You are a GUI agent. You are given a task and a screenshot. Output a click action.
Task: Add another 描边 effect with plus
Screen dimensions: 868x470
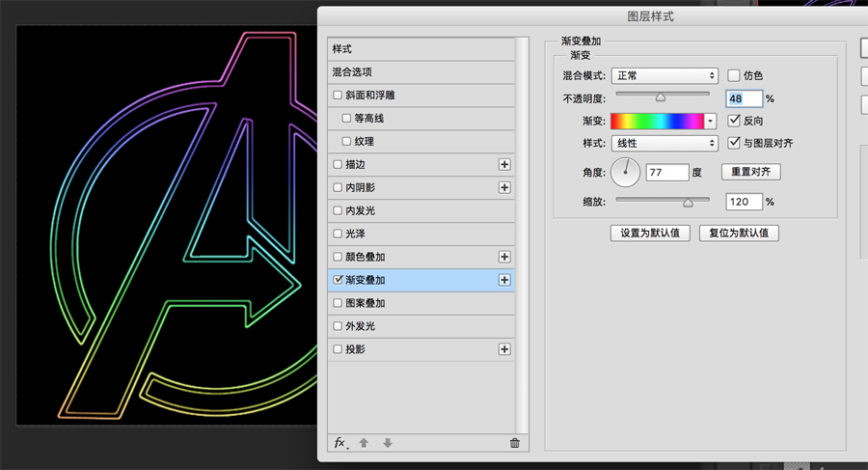(504, 165)
